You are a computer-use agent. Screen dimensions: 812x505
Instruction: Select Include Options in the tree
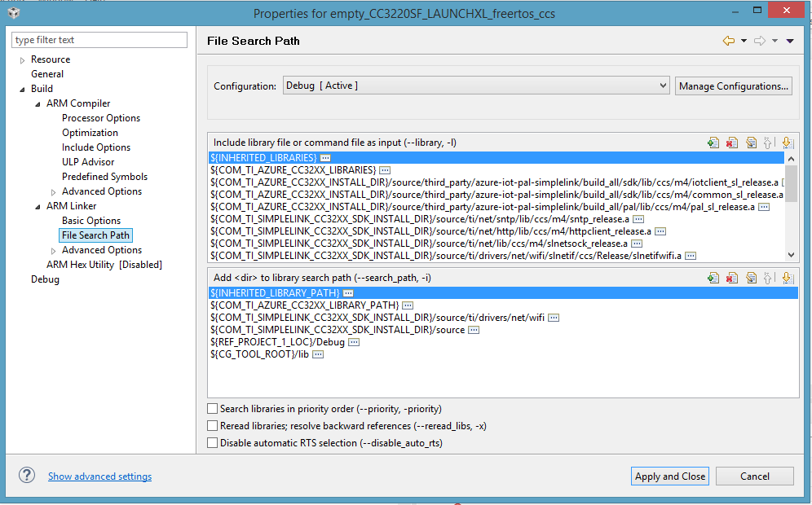click(96, 147)
